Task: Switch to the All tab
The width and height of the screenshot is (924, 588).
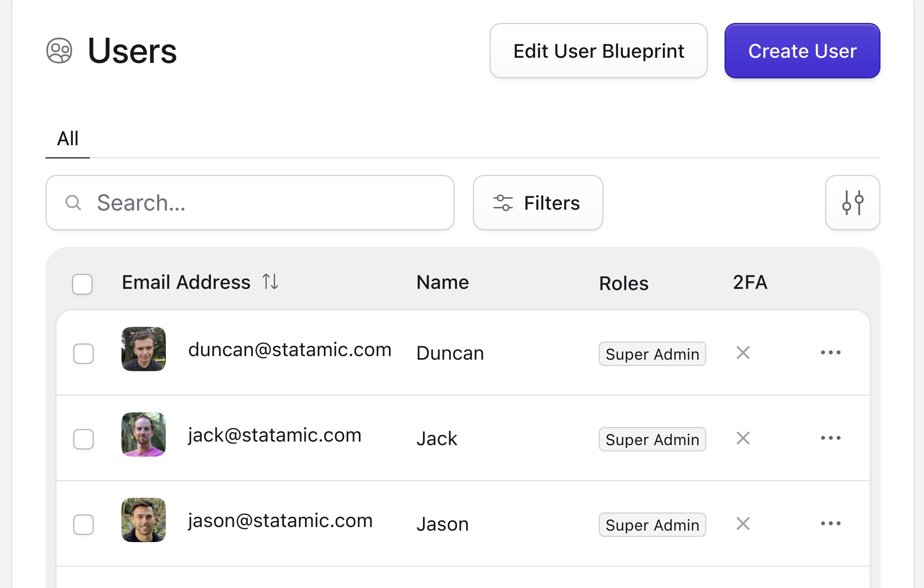Action: point(67,138)
